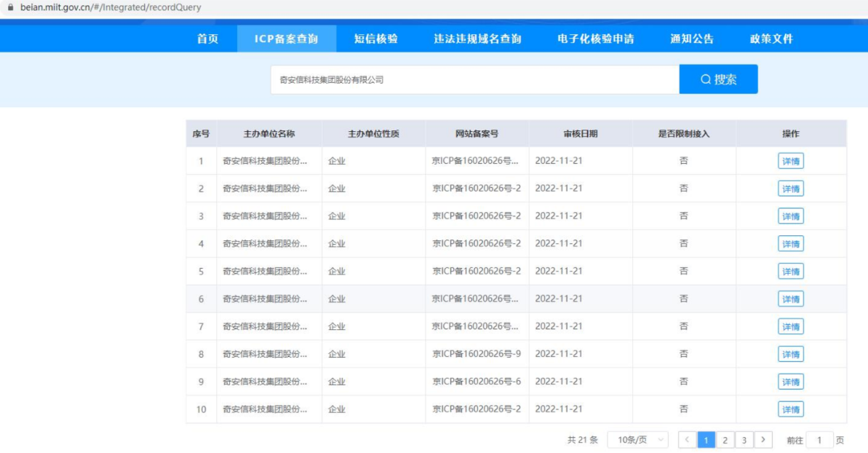Click 详情 button for row 1

coord(790,161)
